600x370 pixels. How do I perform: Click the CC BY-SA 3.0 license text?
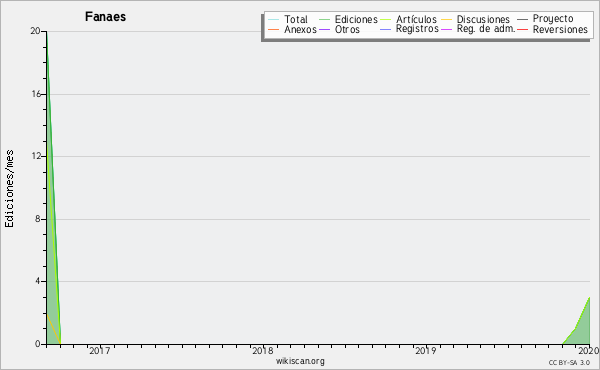[569, 363]
